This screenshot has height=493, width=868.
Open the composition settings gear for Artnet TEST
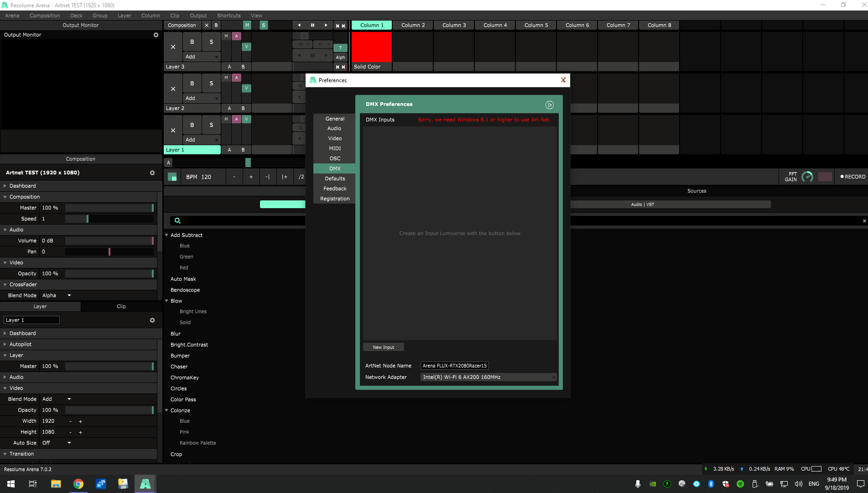[x=152, y=173]
